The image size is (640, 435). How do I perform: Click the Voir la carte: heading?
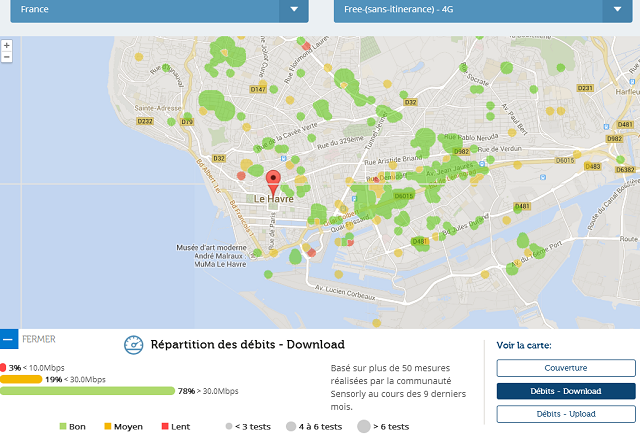point(524,345)
